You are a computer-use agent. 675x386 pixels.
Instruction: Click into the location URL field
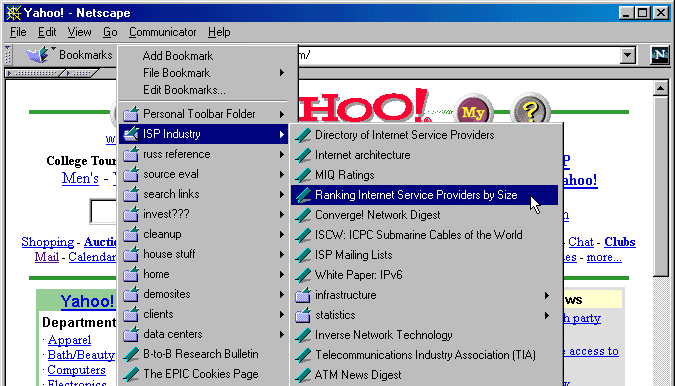[458, 55]
